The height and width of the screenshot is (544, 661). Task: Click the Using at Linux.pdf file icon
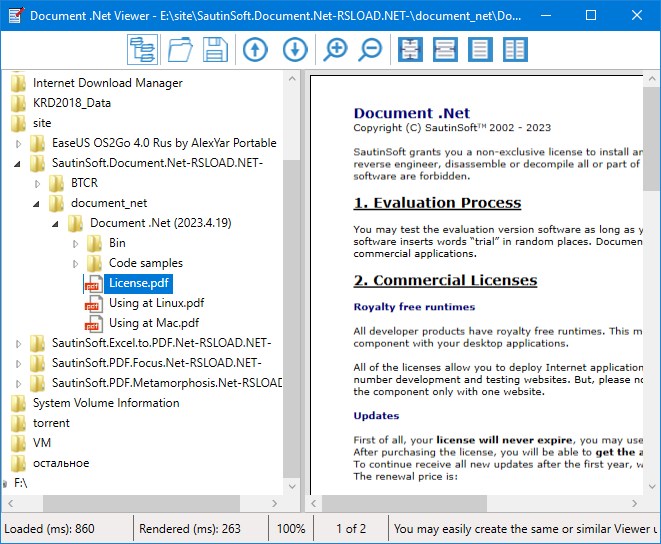click(x=93, y=303)
